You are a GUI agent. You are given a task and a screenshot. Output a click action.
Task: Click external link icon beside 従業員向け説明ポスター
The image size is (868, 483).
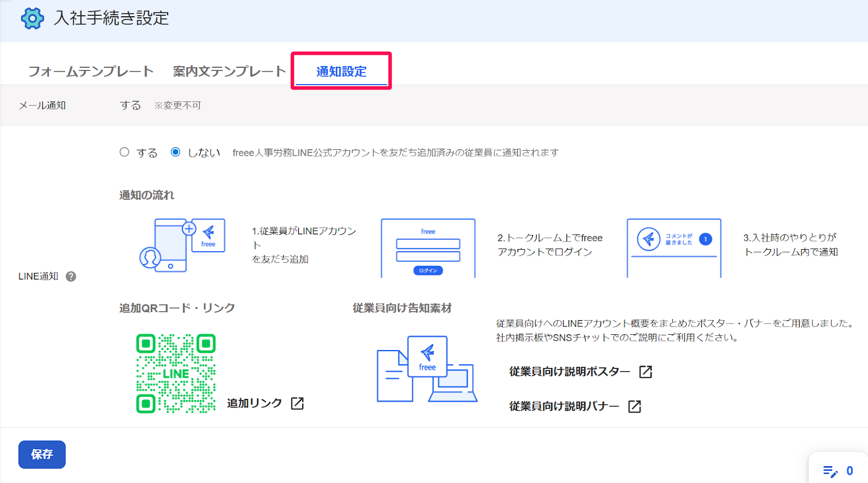pyautogui.click(x=646, y=372)
